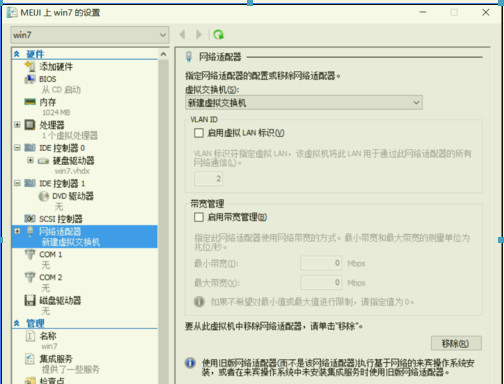Open the win7 virtual machine dropdown
Image resolution: width=504 pixels, height=384 pixels.
[89, 35]
